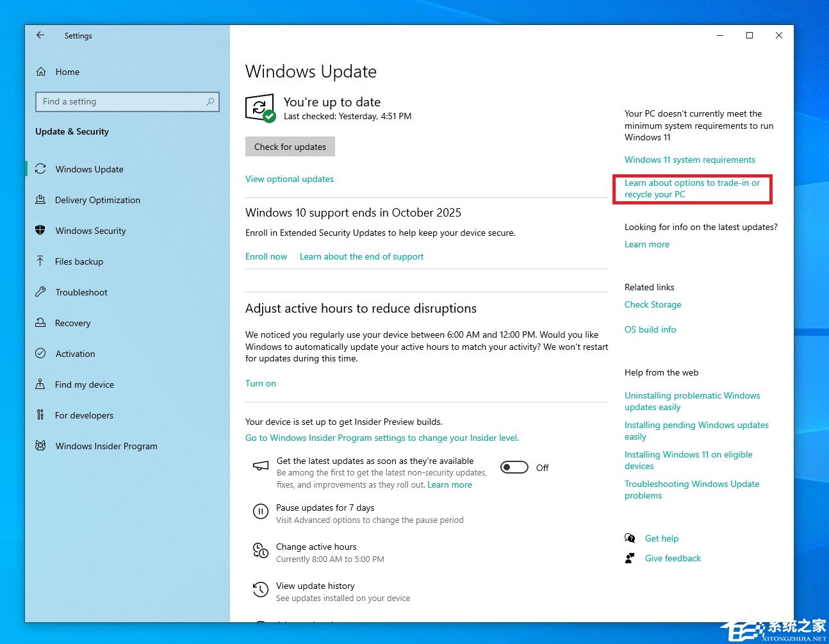Image resolution: width=829 pixels, height=644 pixels.
Task: Maximize the Settings window
Action: (x=750, y=35)
